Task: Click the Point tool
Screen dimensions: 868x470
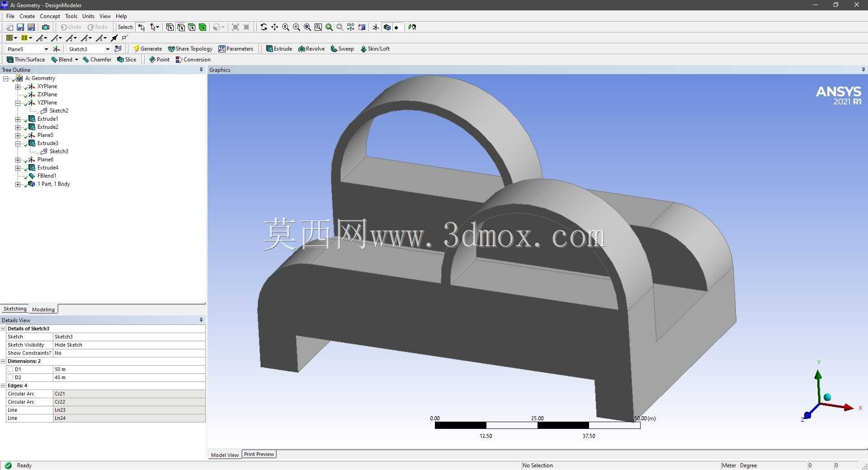Action: 159,60
